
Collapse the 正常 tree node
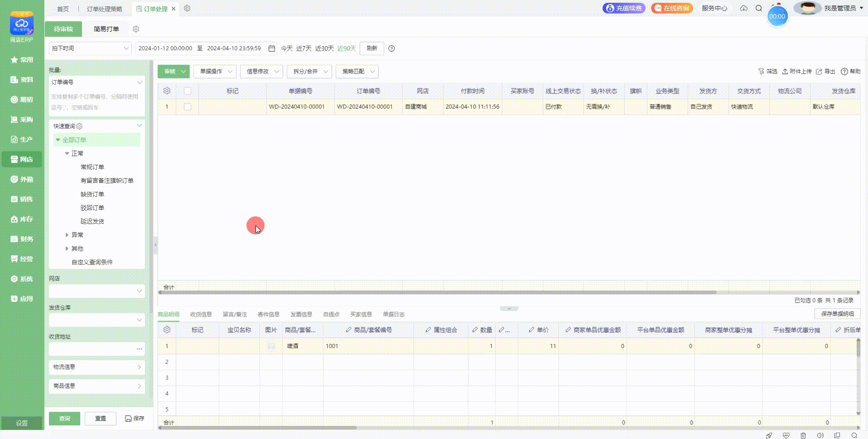67,154
